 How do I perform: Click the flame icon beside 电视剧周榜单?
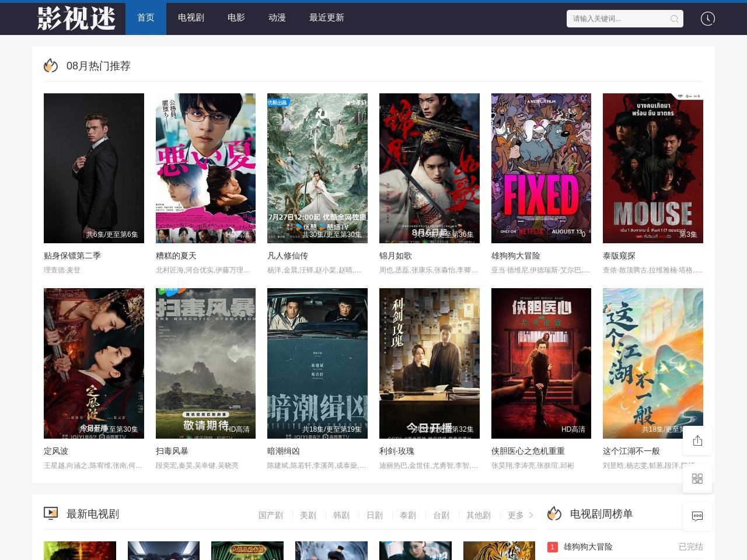(x=554, y=513)
